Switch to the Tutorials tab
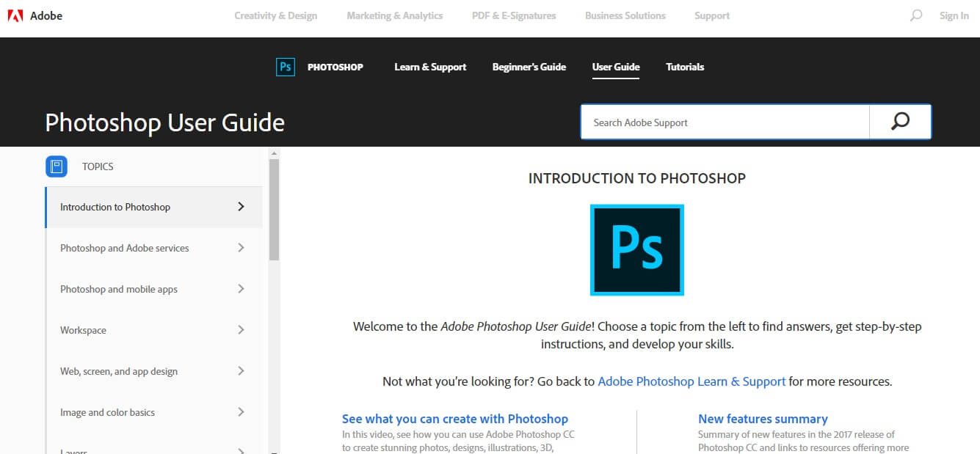 (685, 67)
